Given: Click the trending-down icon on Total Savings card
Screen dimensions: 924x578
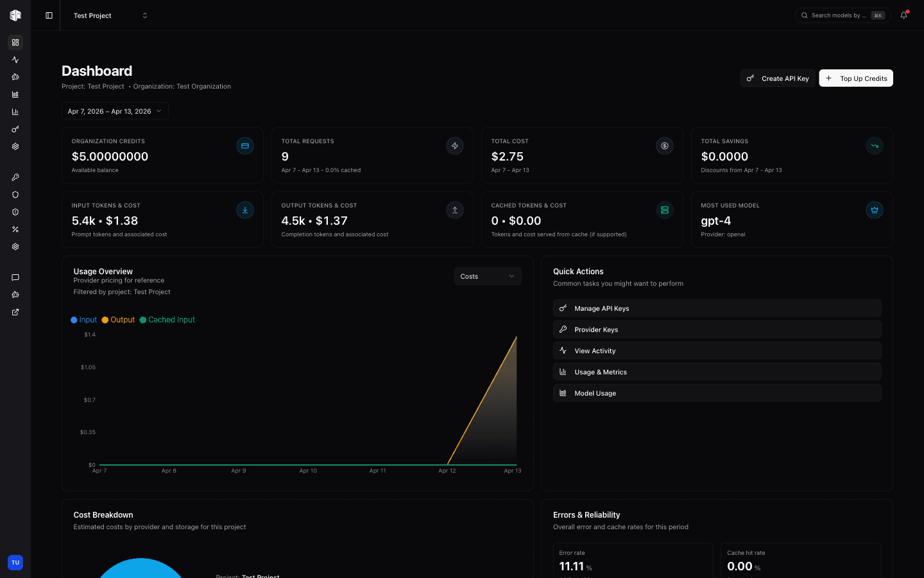Looking at the screenshot, I should [x=875, y=146].
